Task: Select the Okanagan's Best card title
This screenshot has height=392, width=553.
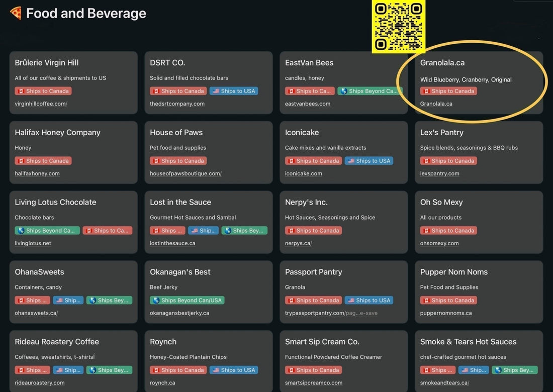Action: 180,272
